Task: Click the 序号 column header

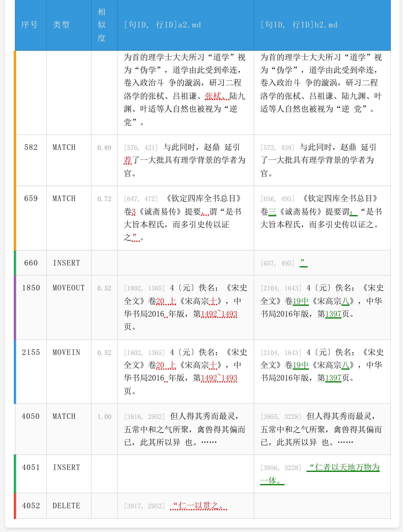Action: [29, 25]
